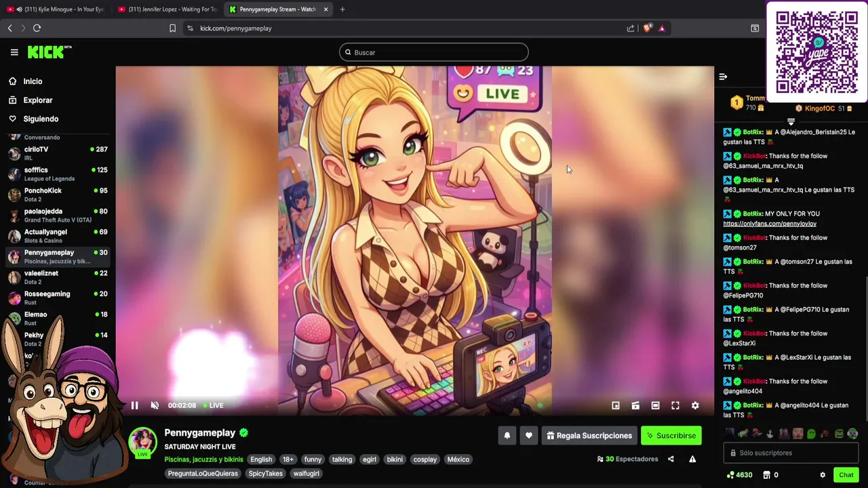
Task: Enable picture-in-picture mini player
Action: click(616, 405)
